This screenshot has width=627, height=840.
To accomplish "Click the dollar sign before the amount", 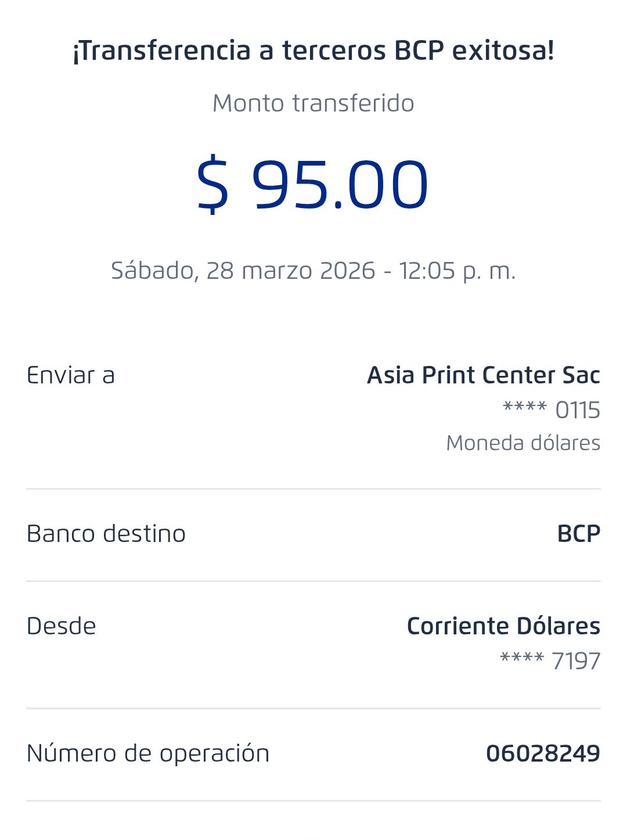I will coord(212,185).
